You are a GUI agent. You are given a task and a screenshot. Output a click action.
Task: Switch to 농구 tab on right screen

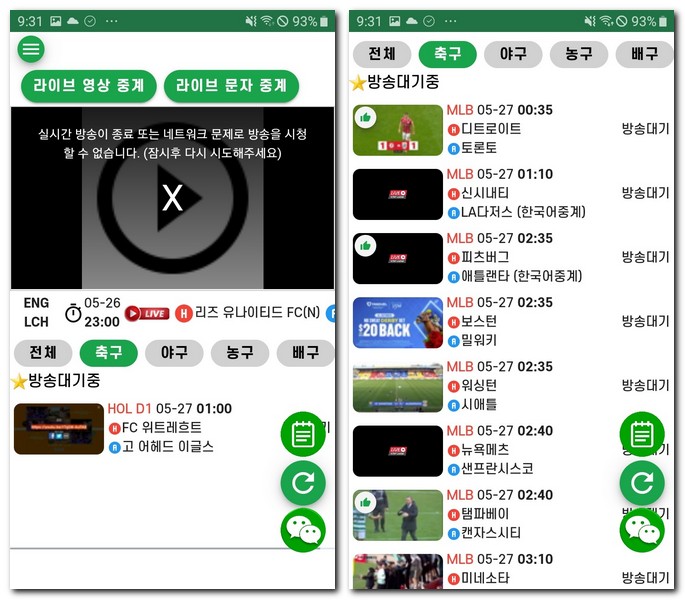[x=579, y=54]
